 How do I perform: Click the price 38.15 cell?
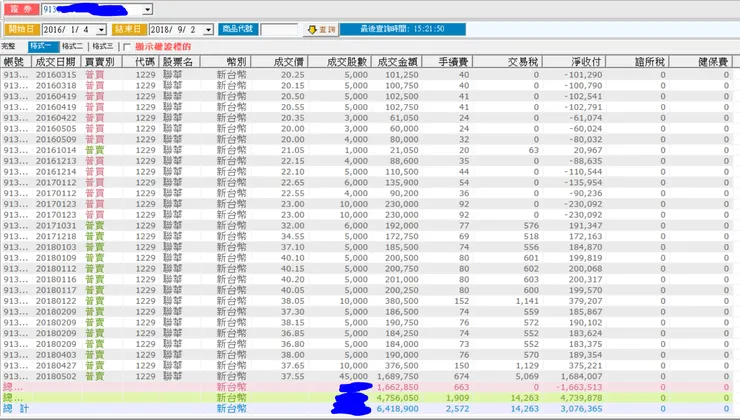(293, 323)
